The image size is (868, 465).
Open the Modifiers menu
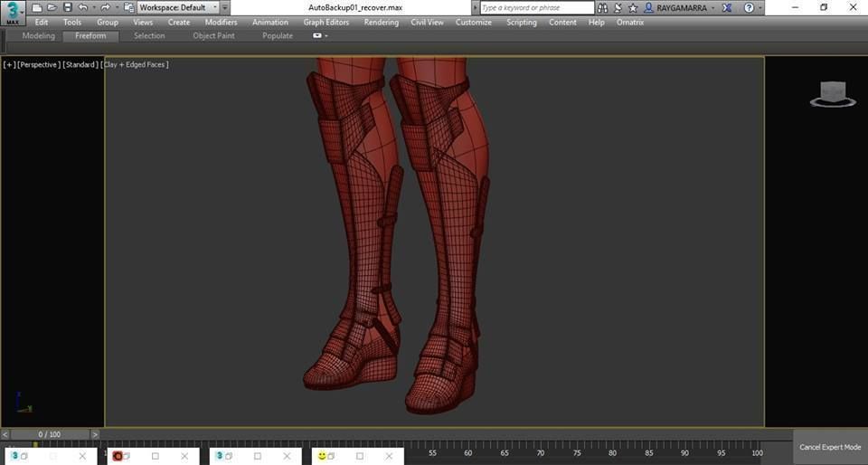coord(221,22)
